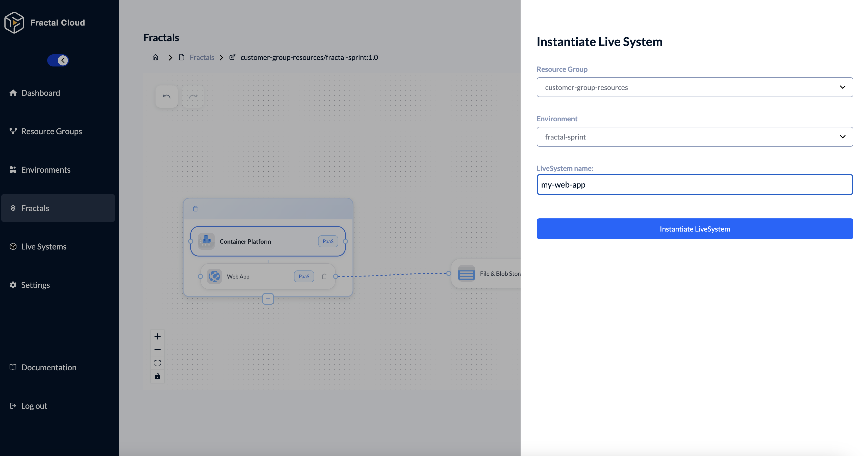868x456 pixels.
Task: Click the delete icon on the Web App node
Action: coord(324,276)
